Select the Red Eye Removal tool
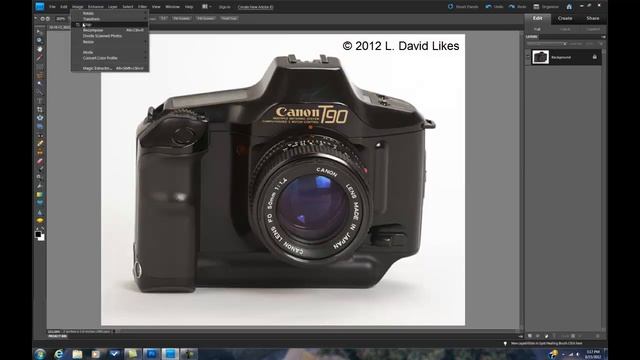This screenshot has width=640, height=360. [40, 135]
